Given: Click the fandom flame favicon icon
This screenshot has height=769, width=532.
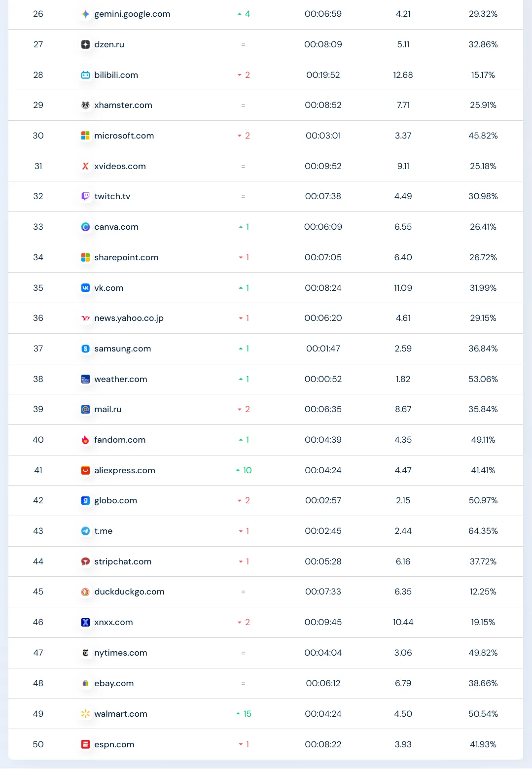Looking at the screenshot, I should 85,440.
